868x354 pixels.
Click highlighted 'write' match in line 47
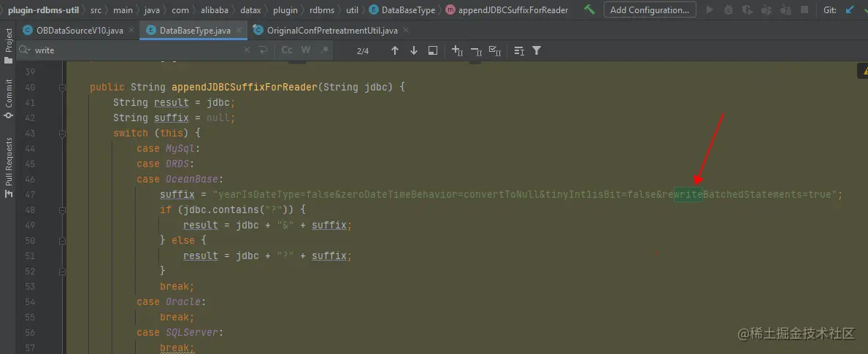pyautogui.click(x=688, y=195)
